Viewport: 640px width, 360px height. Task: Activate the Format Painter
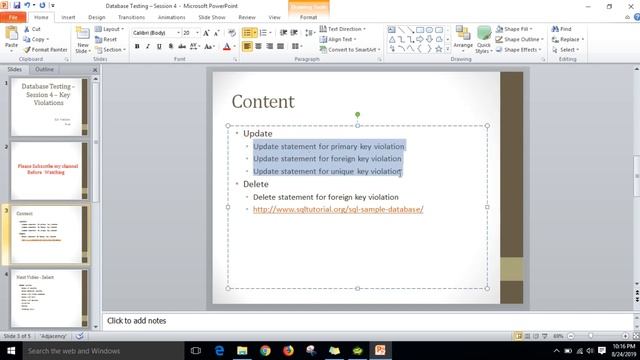pos(45,49)
